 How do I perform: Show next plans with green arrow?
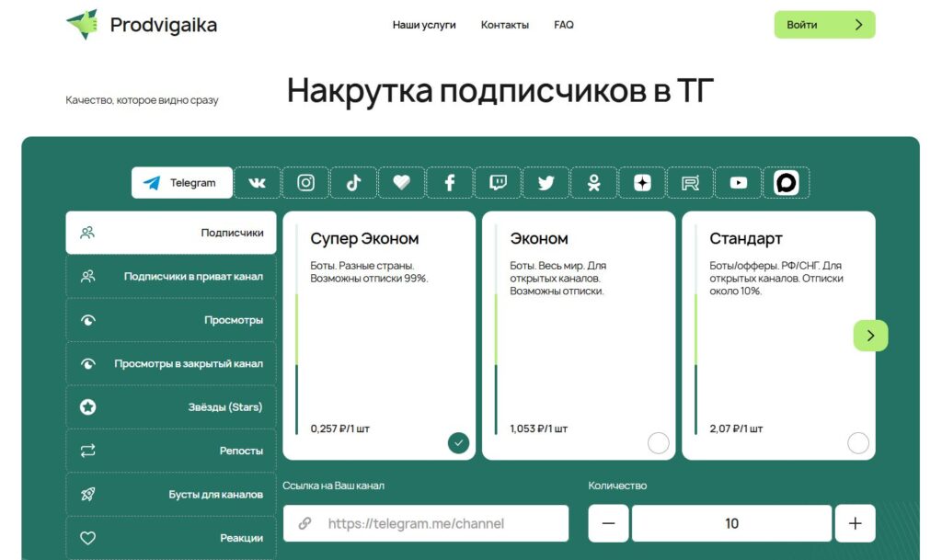(870, 336)
